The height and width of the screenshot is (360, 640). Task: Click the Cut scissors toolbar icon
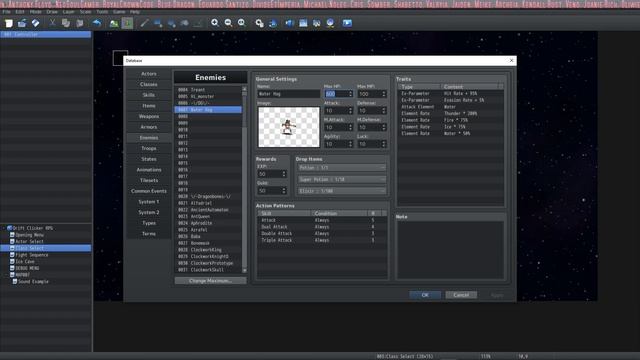point(52,23)
